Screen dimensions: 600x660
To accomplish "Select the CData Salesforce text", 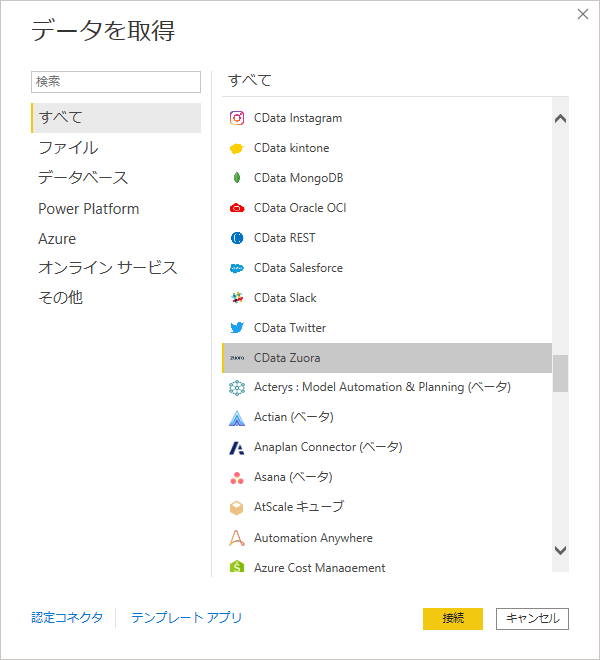I will click(x=299, y=268).
